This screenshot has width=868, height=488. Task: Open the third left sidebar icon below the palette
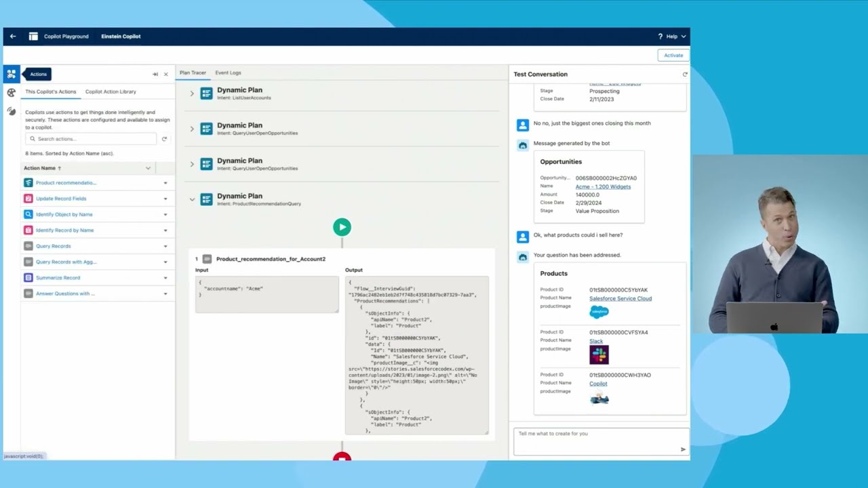pyautogui.click(x=12, y=110)
